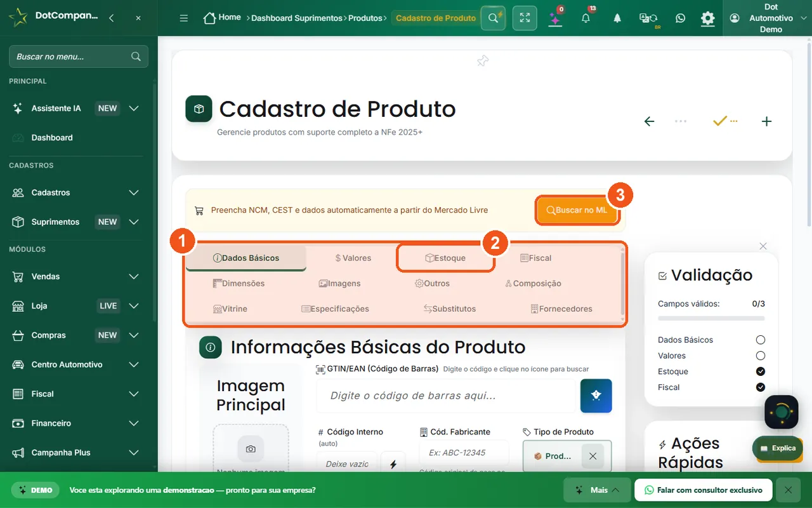Screen dimensions: 812x508
Task: Expand Vendas sidebar menu
Action: [x=76, y=277]
